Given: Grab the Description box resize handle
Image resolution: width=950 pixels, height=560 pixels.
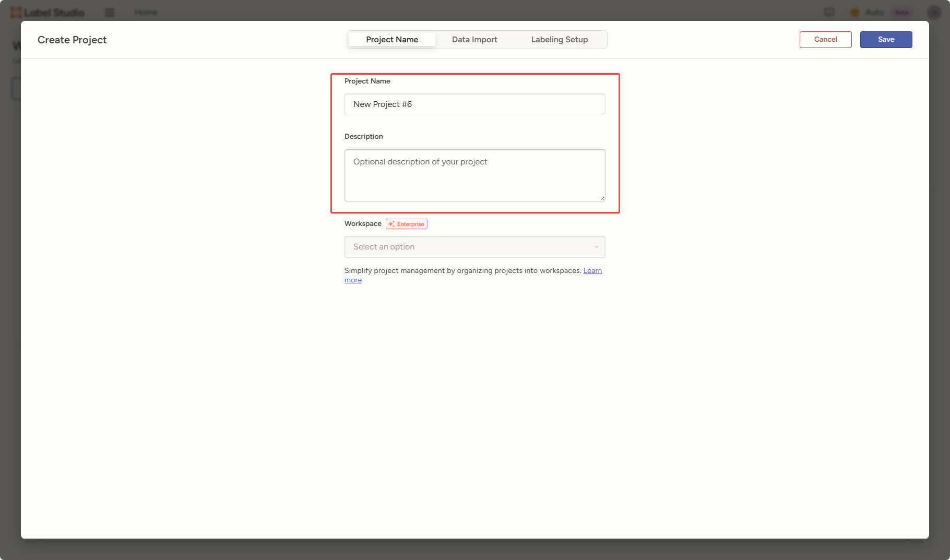Looking at the screenshot, I should point(602,198).
